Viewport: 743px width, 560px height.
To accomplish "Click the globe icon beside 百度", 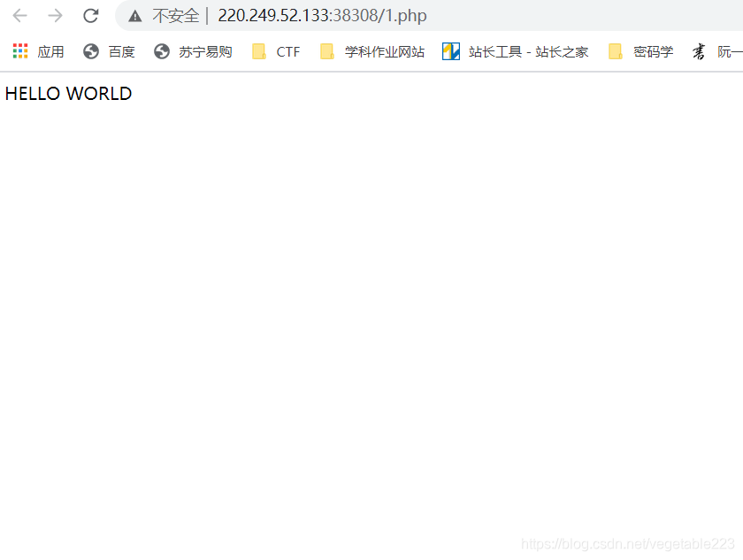I will (x=91, y=51).
